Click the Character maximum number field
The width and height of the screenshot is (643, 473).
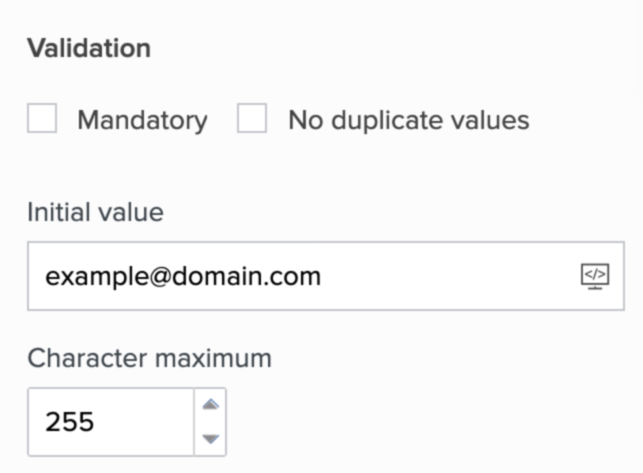[x=110, y=421]
